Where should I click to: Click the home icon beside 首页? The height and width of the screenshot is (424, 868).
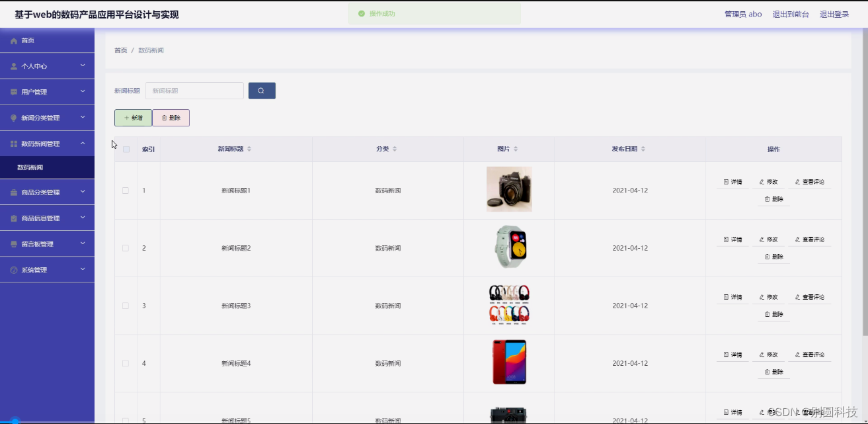click(x=13, y=40)
